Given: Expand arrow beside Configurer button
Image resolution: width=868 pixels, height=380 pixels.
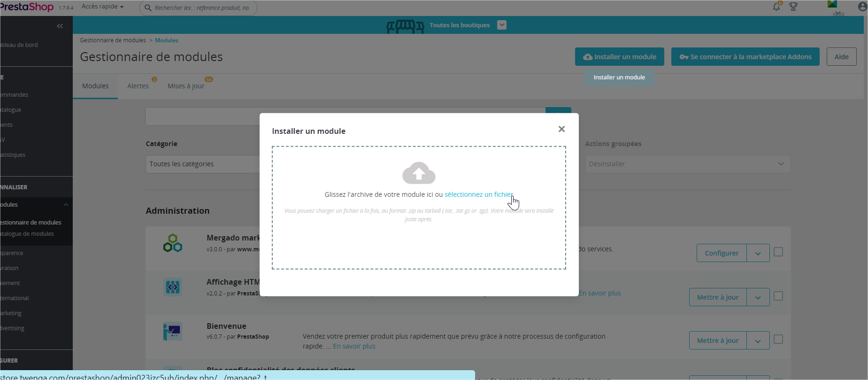Looking at the screenshot, I should [758, 253].
